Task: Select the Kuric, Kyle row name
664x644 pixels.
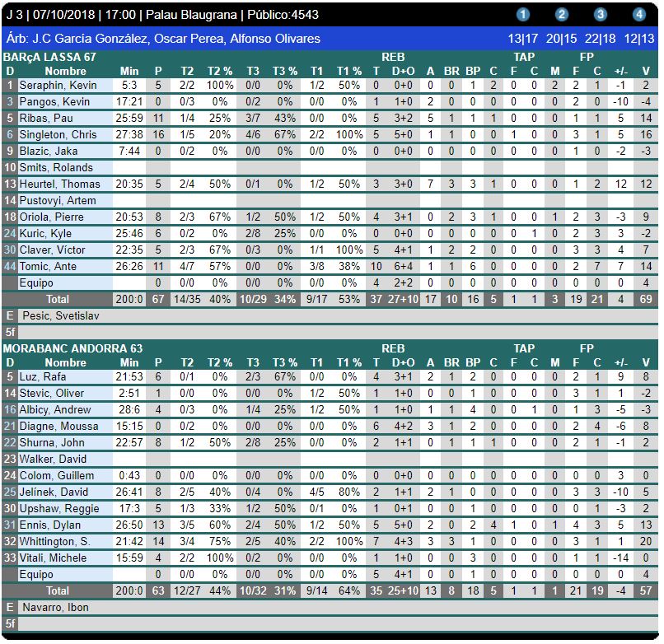Action: click(x=45, y=234)
